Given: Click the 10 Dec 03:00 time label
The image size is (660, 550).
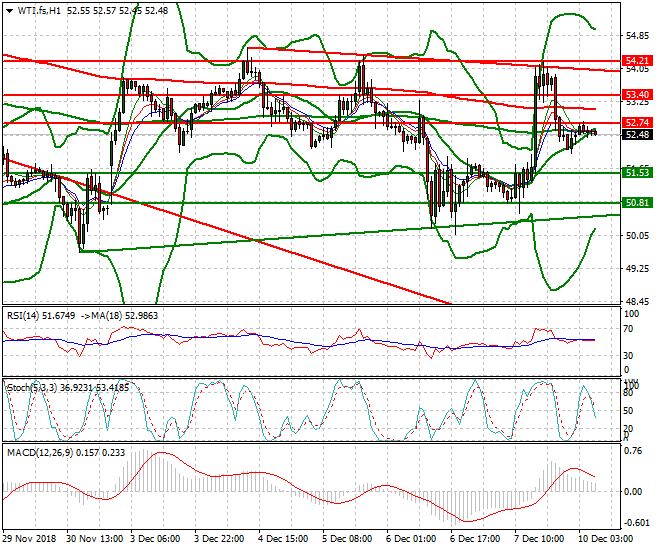Looking at the screenshot, I should (x=605, y=539).
